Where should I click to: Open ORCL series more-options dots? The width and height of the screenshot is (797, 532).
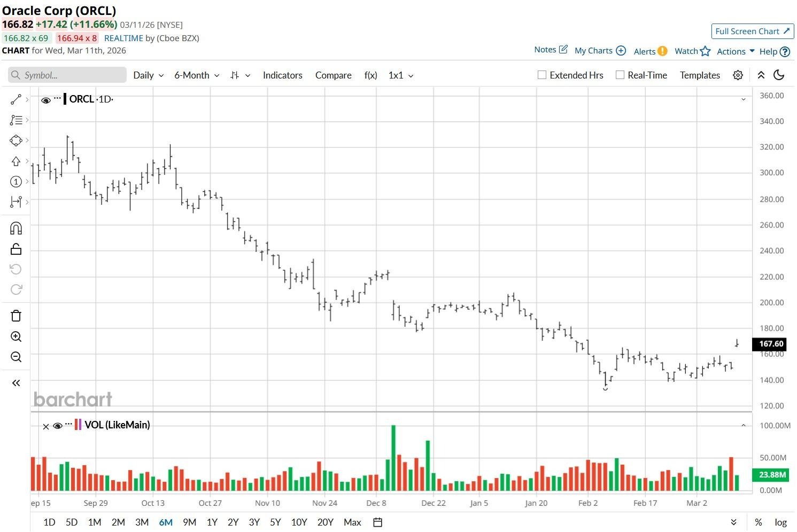(57, 99)
